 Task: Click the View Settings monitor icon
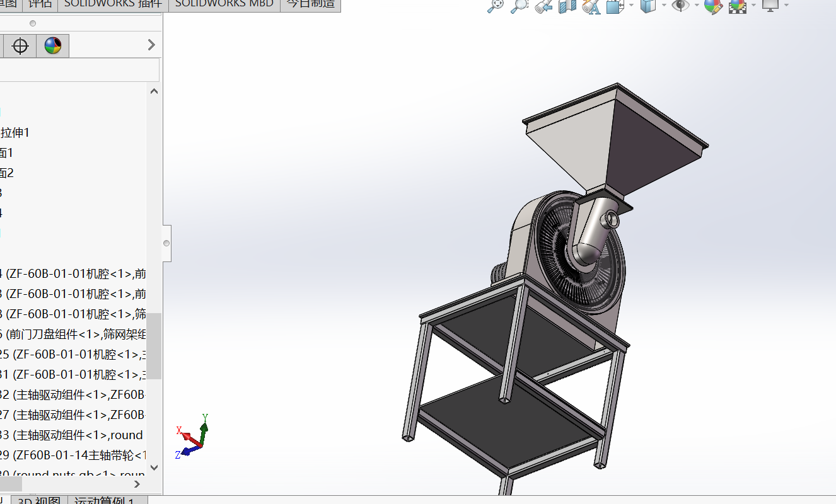pyautogui.click(x=771, y=6)
